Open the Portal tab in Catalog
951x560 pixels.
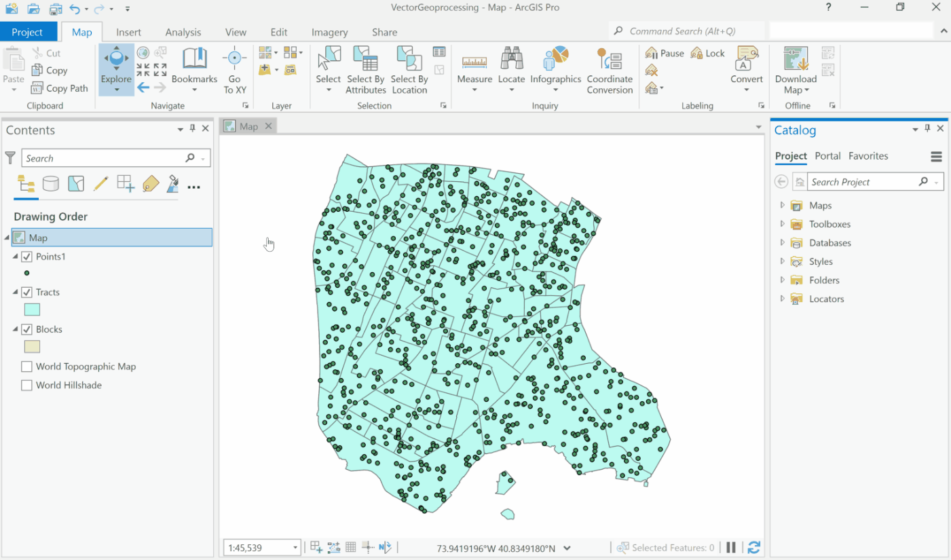pyautogui.click(x=827, y=155)
